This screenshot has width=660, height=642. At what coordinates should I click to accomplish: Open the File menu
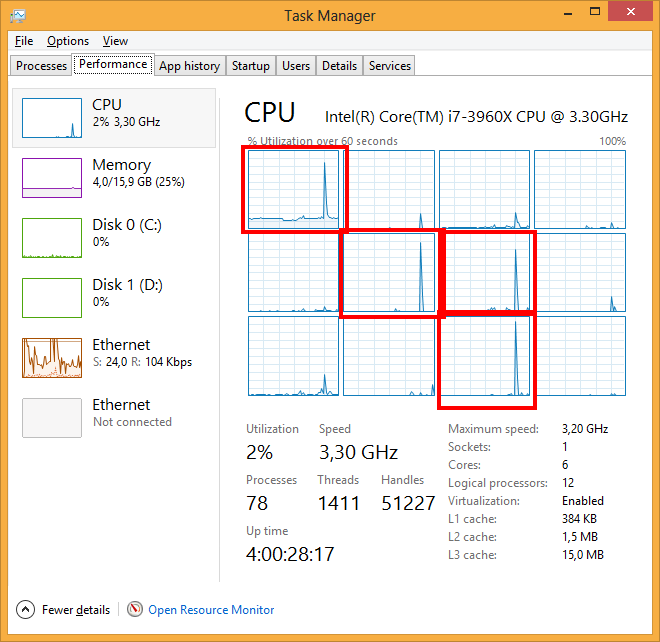point(24,41)
